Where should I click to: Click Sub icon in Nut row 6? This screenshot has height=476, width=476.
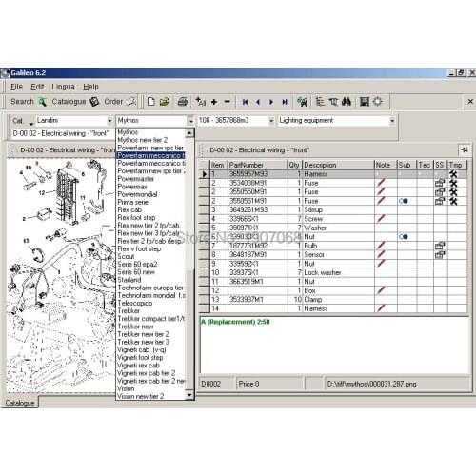point(404,237)
